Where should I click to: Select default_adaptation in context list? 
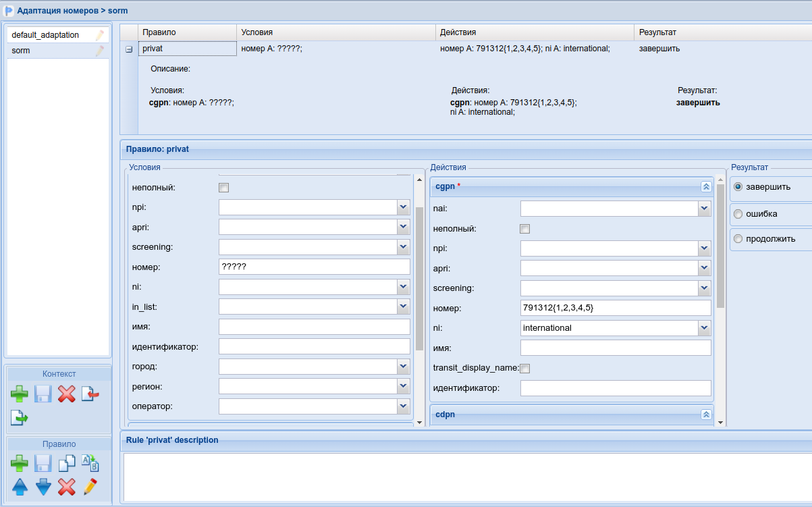point(45,35)
